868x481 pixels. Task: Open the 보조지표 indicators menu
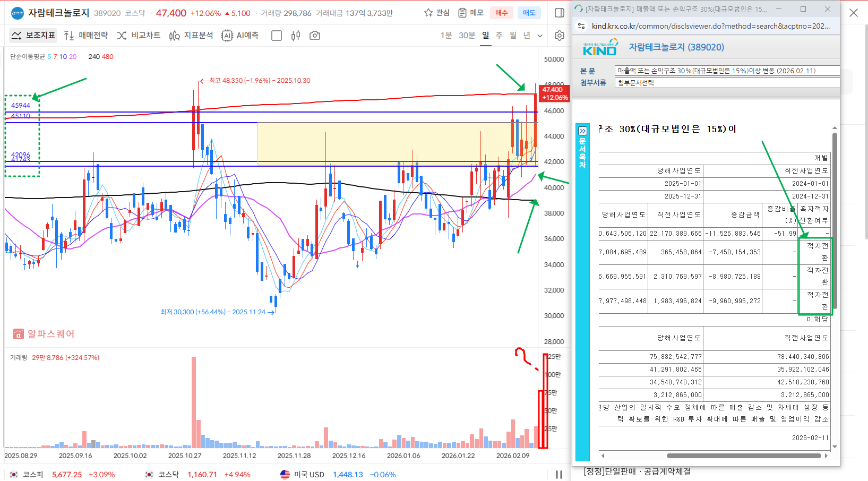coord(33,36)
